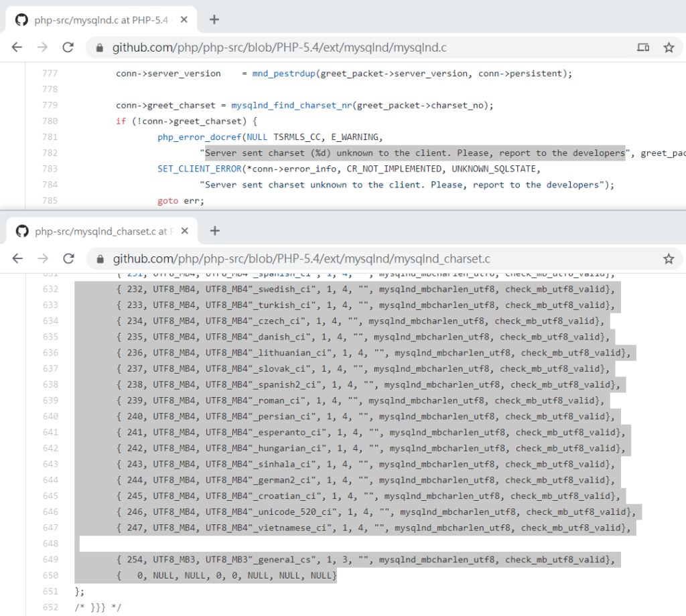686x616 pixels.
Task: Close the mysqlnd_charset.c tab
Action: point(184,231)
